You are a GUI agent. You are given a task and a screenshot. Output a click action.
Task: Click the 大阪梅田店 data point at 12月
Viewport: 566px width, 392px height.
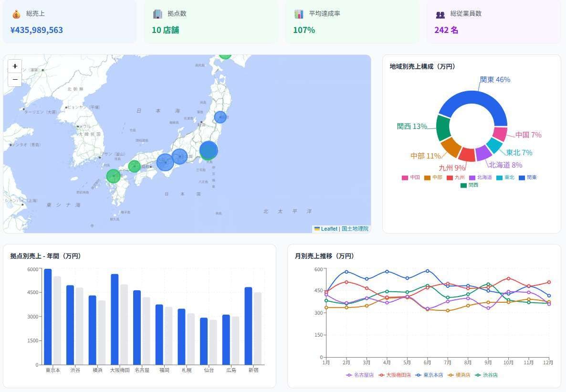click(549, 282)
